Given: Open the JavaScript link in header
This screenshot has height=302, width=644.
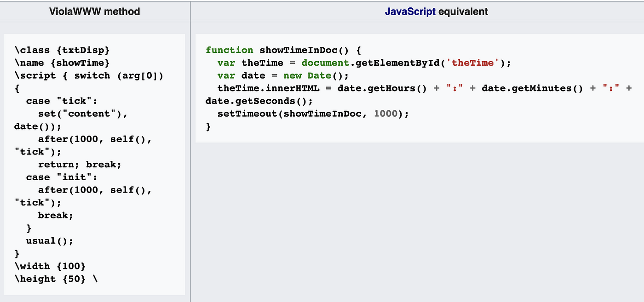Looking at the screenshot, I should 410,11.
